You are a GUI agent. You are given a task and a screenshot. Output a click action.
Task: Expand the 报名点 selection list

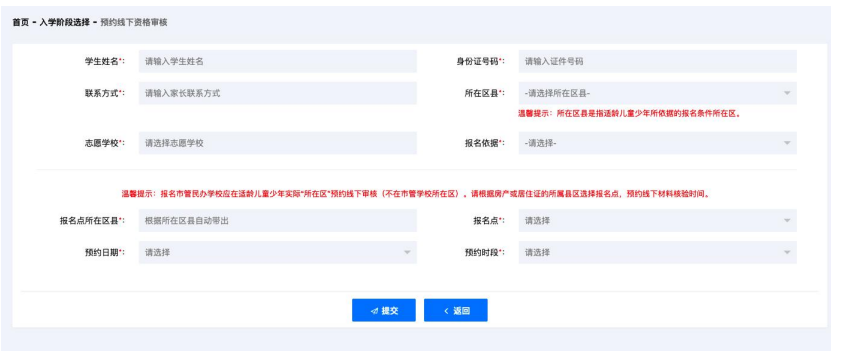(x=657, y=221)
